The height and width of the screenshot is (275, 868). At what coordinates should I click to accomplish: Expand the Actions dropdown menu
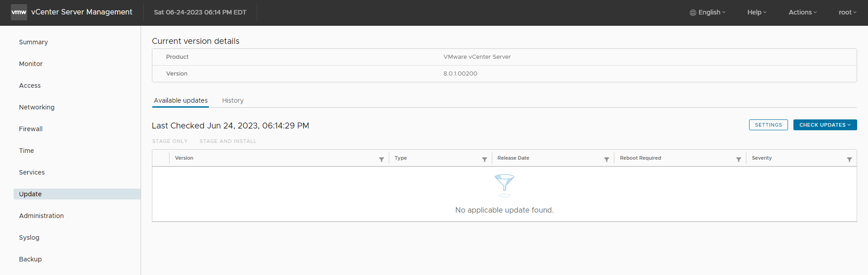[802, 12]
